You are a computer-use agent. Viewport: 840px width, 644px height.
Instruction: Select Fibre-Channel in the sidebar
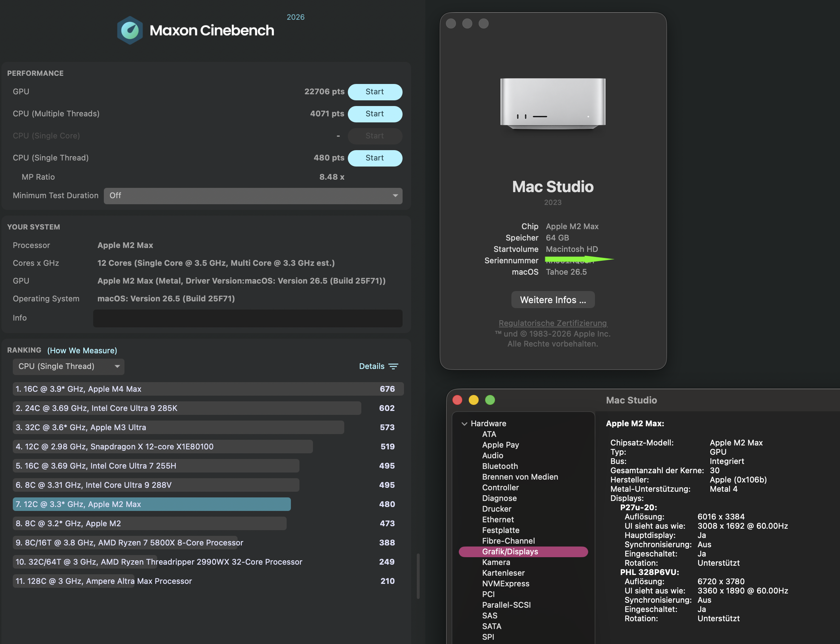coord(508,541)
